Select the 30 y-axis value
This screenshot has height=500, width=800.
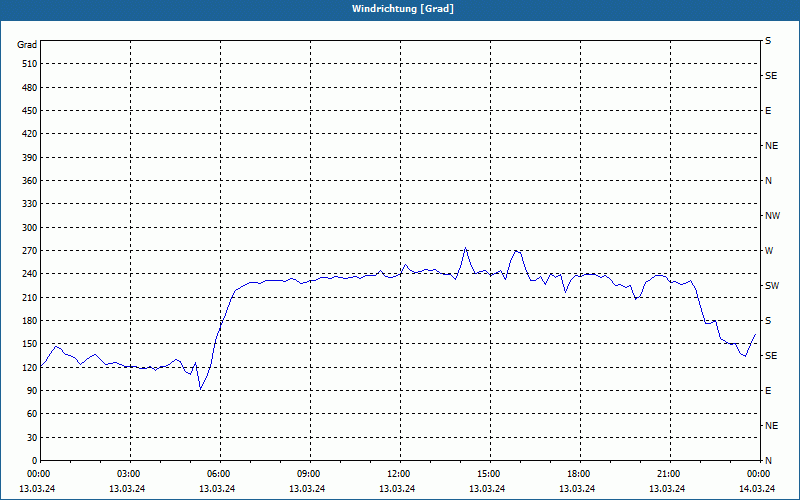[32, 438]
